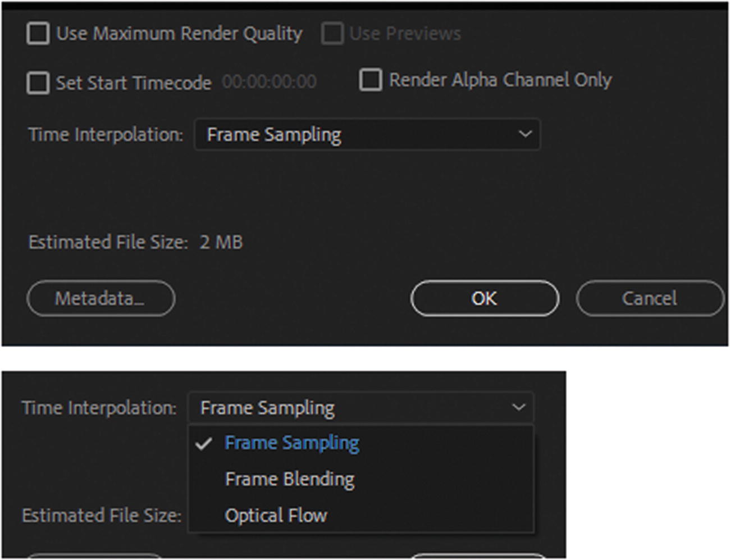Toggle the Use Previews checkbox
The width and height of the screenshot is (730, 560).
click(x=332, y=34)
